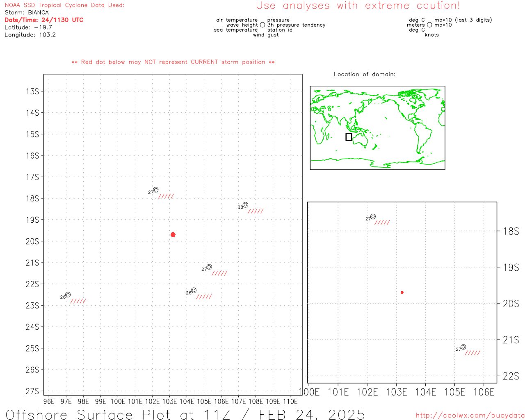The height and width of the screenshot is (420, 525).
Task: Click the buoy marker labeled 26 near 104E 22S
Action: pos(194,290)
